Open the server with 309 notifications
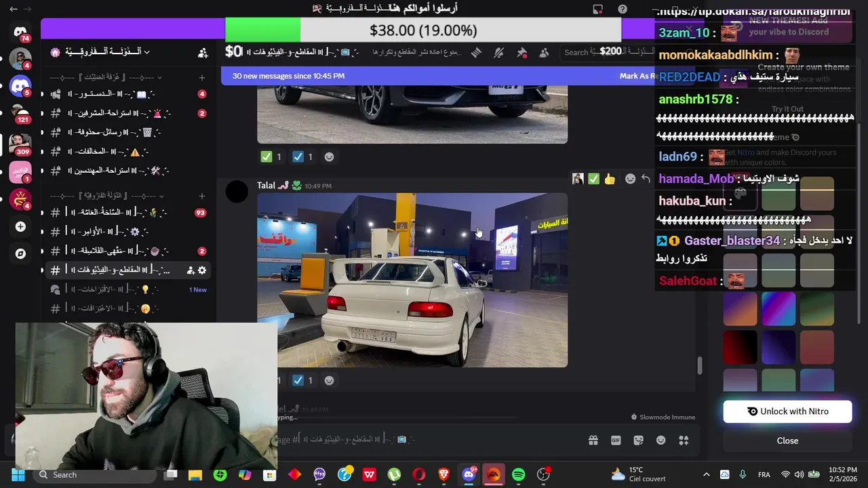868x488 pixels. coord(20,143)
